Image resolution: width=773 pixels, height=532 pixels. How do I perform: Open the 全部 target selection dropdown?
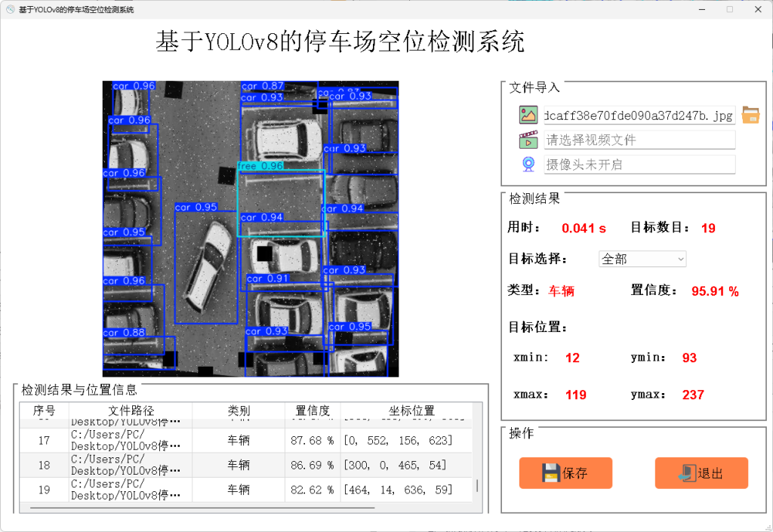pos(638,259)
